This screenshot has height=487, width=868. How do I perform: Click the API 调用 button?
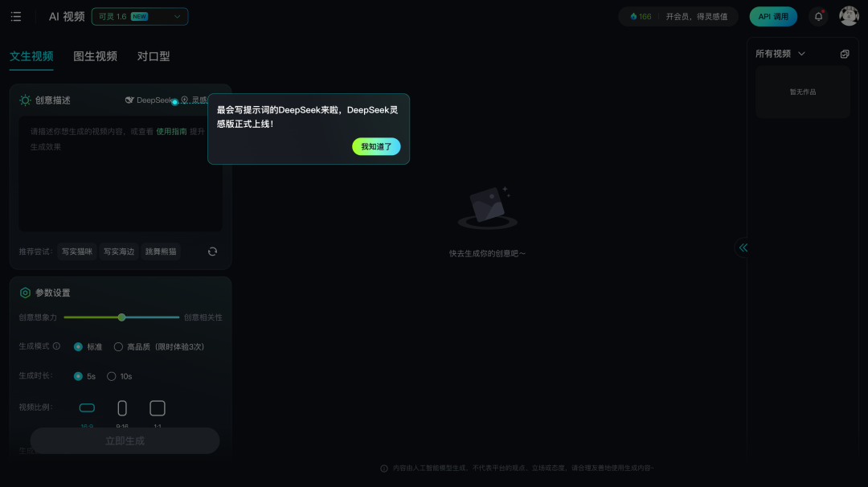pos(773,17)
